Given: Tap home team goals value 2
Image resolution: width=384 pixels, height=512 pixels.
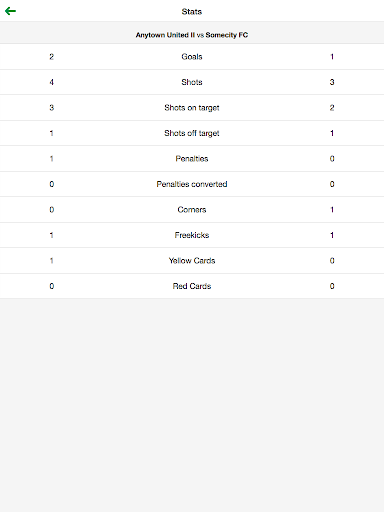Looking at the screenshot, I should [x=51, y=57].
